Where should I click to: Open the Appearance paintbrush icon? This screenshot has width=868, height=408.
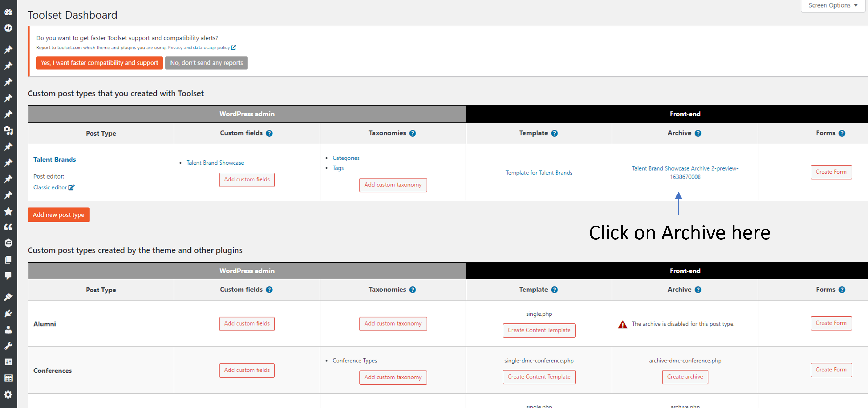(x=8, y=297)
